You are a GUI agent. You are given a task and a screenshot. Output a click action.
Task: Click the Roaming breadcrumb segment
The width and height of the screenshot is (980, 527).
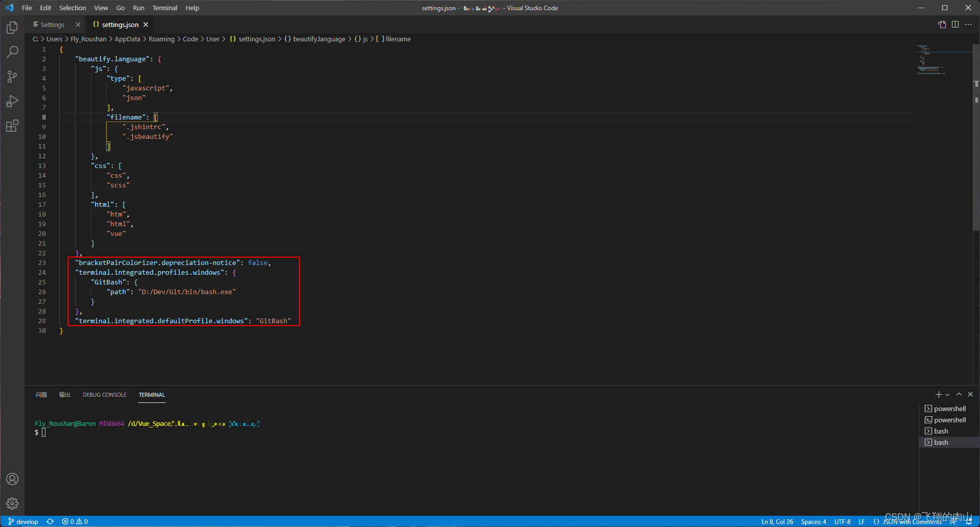coord(161,39)
